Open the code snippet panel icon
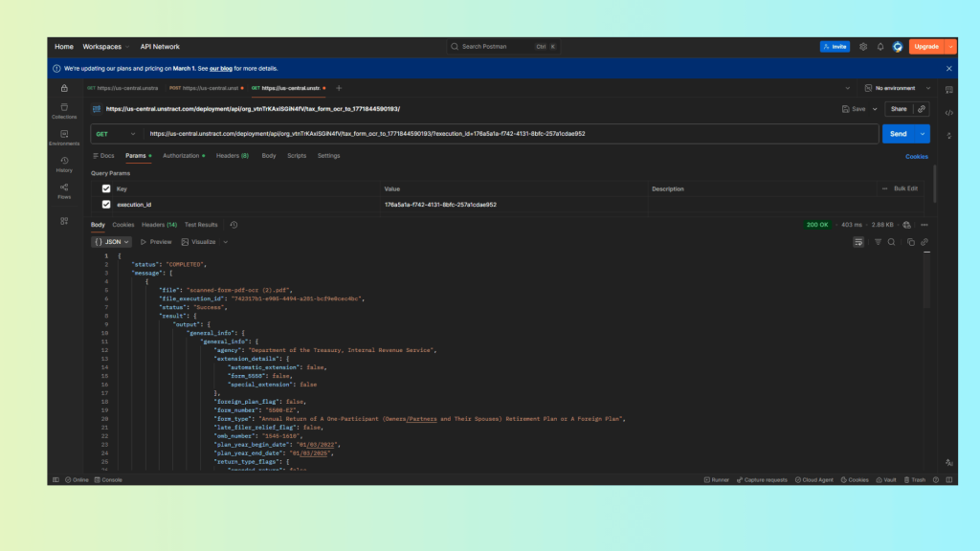 coord(948,112)
